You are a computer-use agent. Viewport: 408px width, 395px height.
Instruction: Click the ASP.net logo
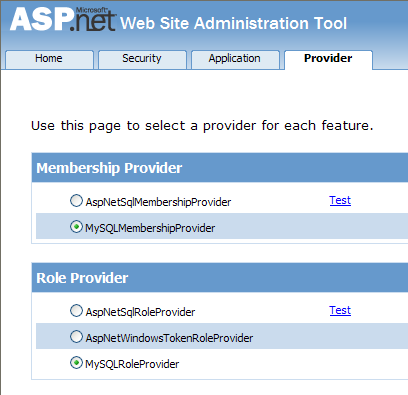(63, 19)
